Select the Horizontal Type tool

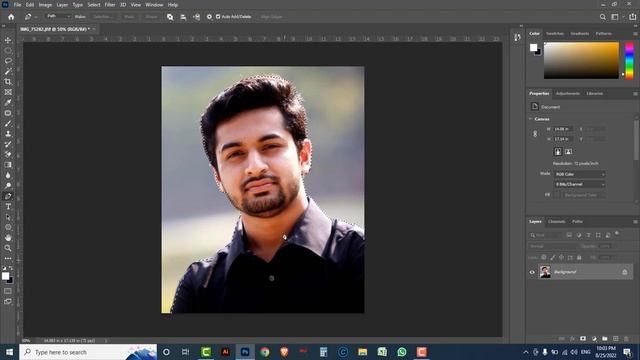click(x=8, y=207)
